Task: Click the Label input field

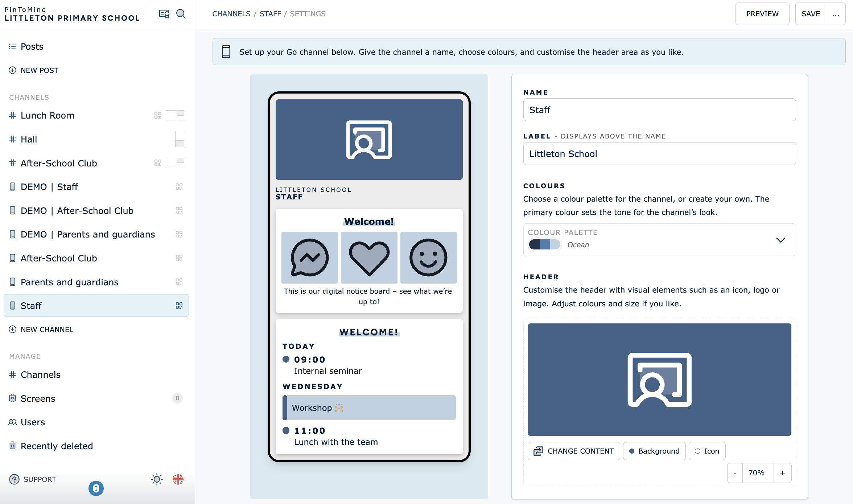Action: point(659,154)
